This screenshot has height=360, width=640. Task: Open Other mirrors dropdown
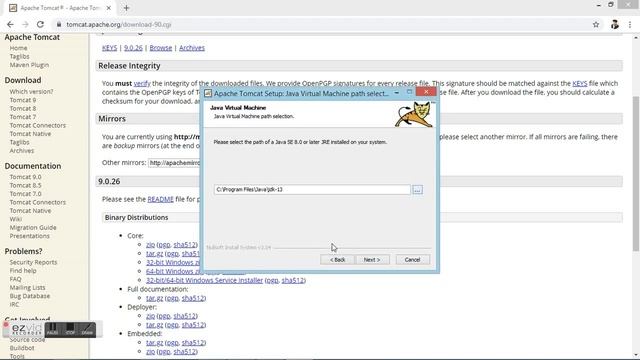tap(174, 163)
